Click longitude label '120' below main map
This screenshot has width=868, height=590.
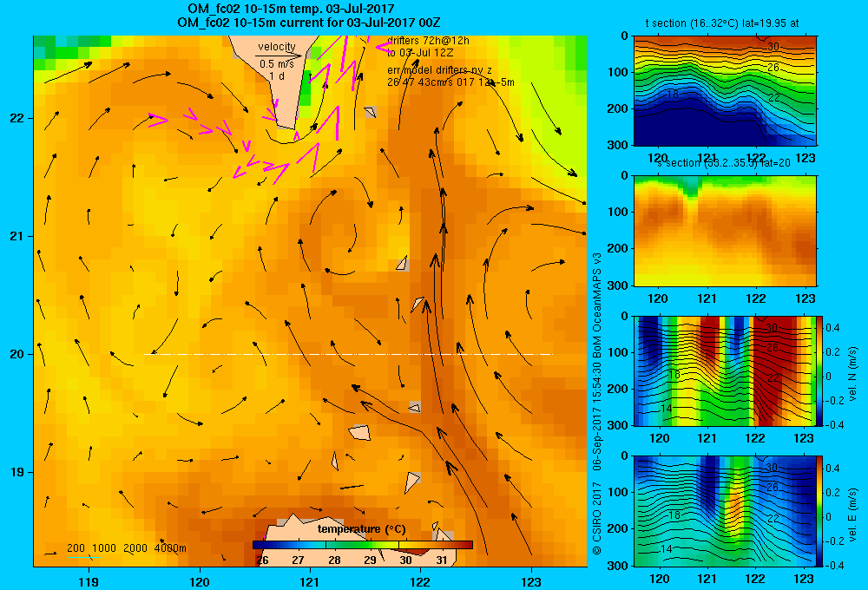[x=200, y=581]
